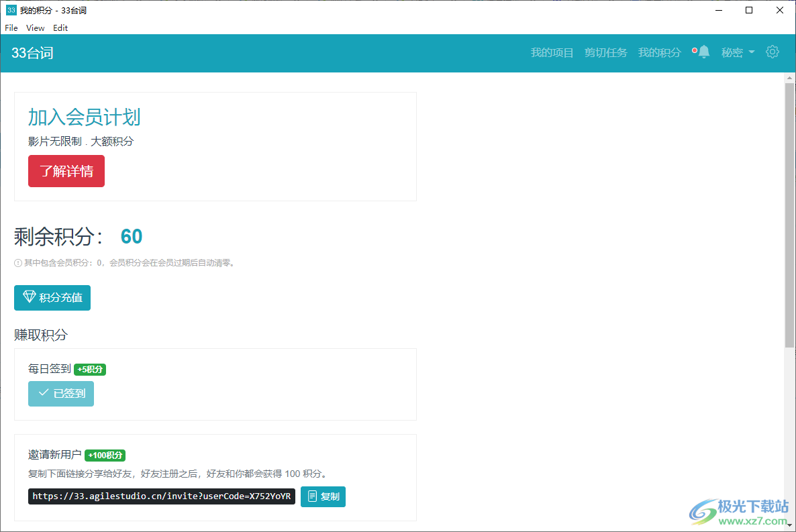Maximize the 33台词 window

click(749, 10)
